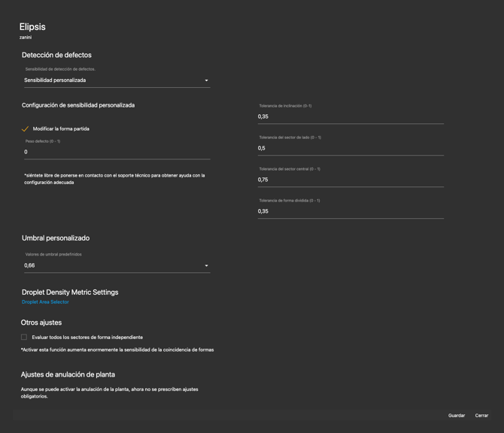Click the 'Tolerancia del sector central' input
Image resolution: width=504 pixels, height=433 pixels.
coord(350,180)
